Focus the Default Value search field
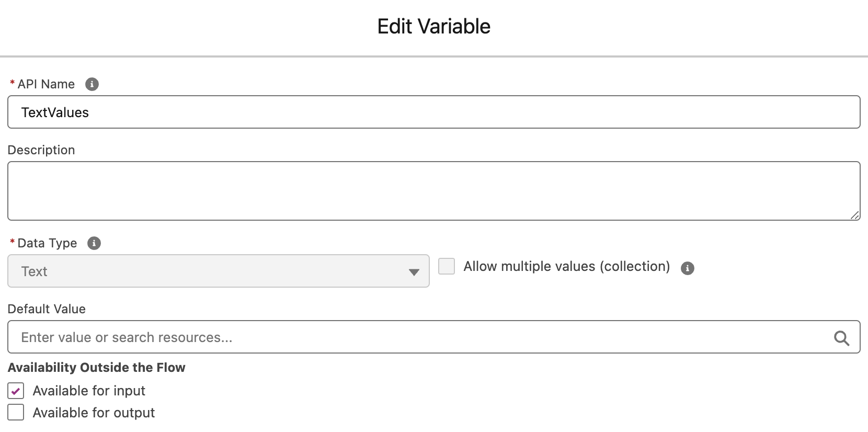The image size is (868, 432). pyautogui.click(x=366, y=337)
